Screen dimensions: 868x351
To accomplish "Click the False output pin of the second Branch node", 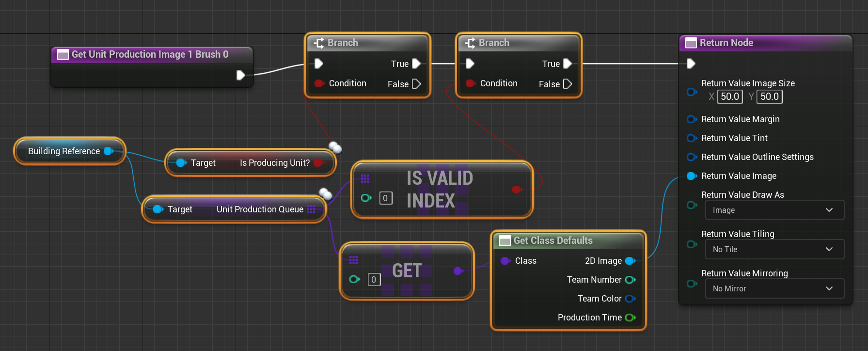I will coord(567,84).
